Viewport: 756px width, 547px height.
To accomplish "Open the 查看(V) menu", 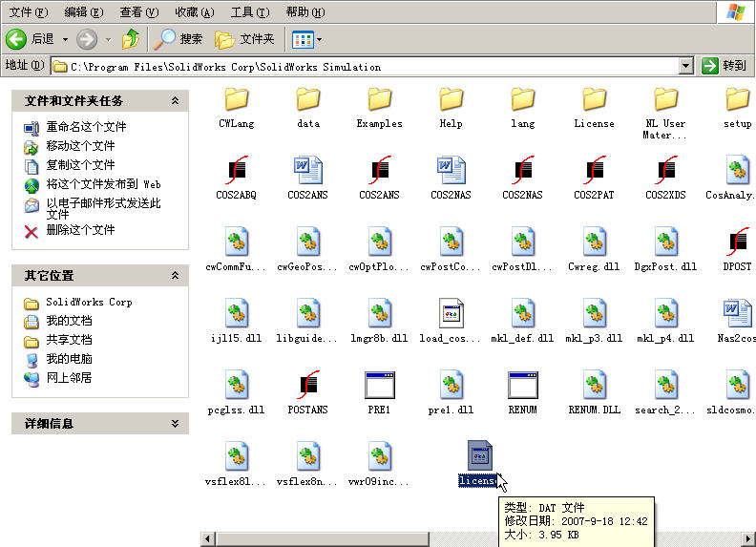I will [x=138, y=12].
